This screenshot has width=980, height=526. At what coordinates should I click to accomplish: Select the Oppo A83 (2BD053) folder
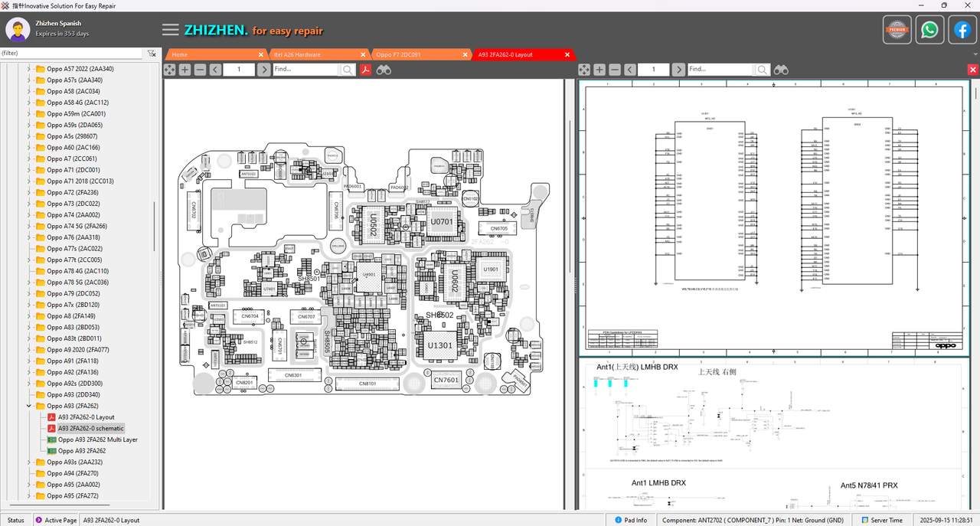point(72,328)
